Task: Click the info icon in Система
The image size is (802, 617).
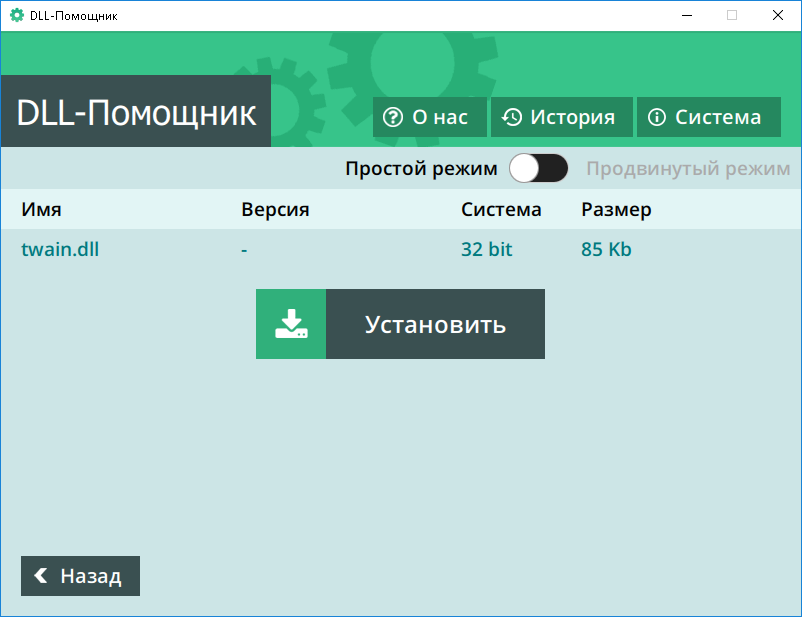Action: point(657,117)
